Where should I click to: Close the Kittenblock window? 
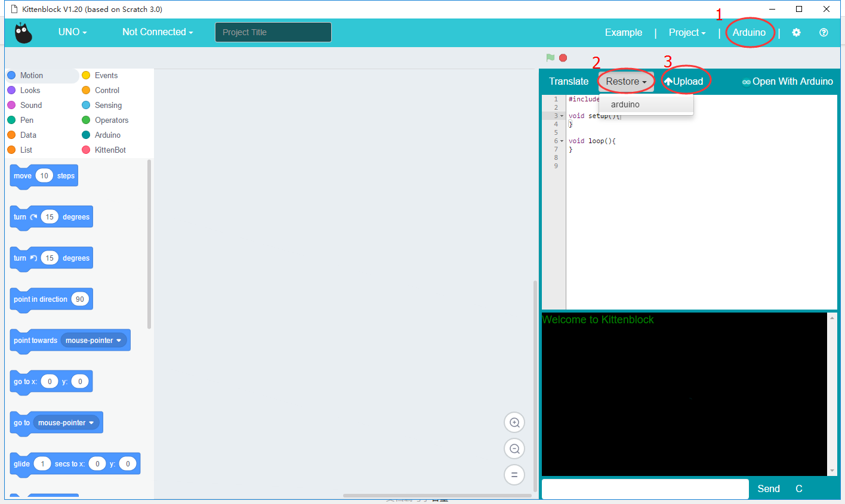pyautogui.click(x=827, y=9)
